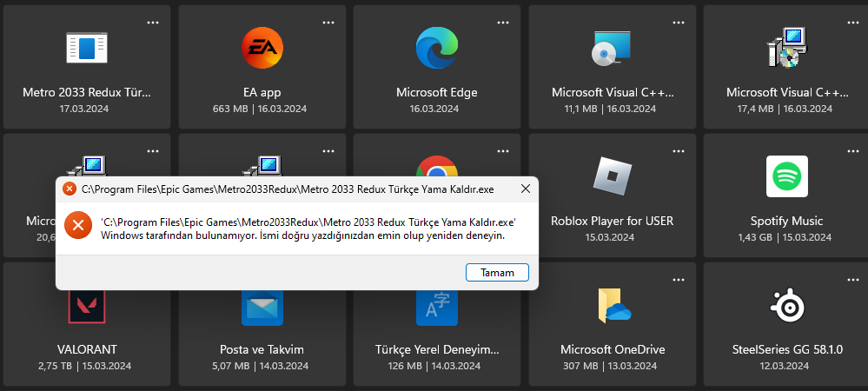This screenshot has width=868, height=391.
Task: Open more options for Spotify Music
Action: 853,151
